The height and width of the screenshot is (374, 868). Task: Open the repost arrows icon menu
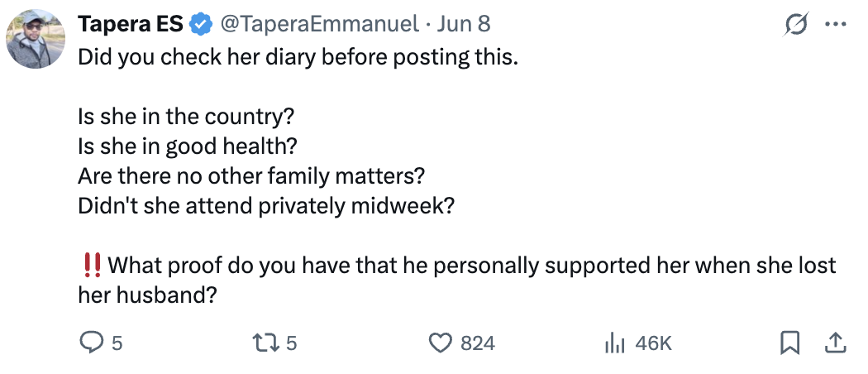coord(266,343)
